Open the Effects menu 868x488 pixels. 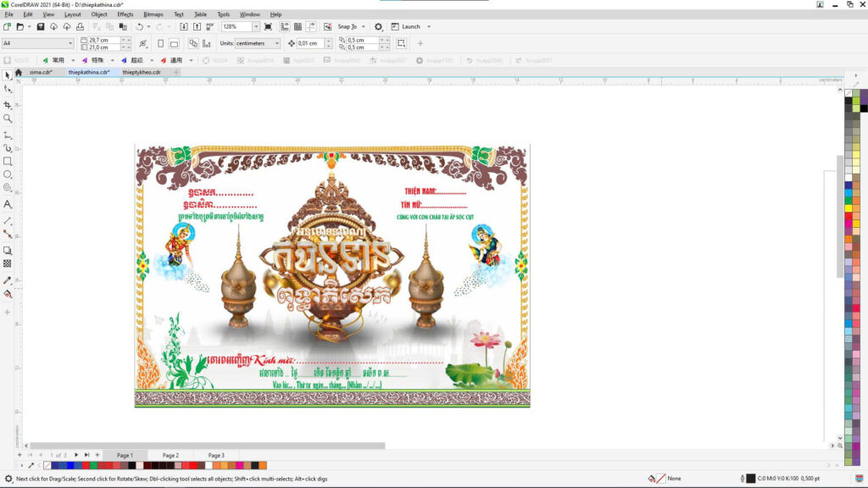coord(125,14)
